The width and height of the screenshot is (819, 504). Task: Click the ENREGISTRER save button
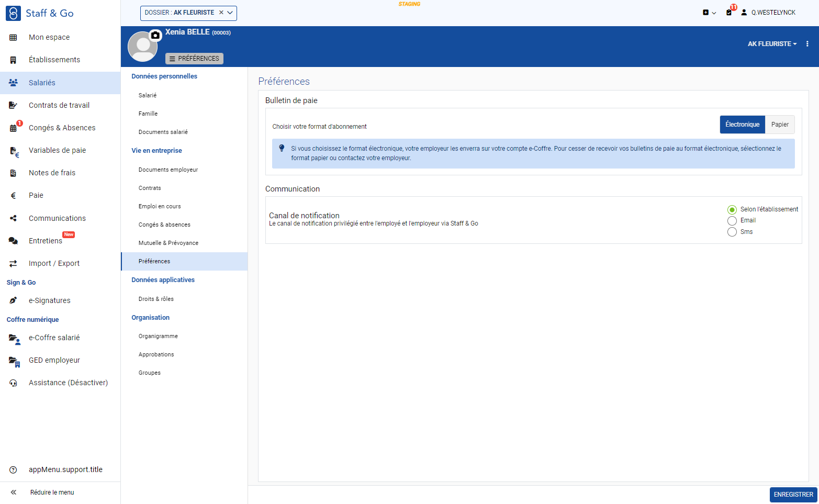click(793, 495)
